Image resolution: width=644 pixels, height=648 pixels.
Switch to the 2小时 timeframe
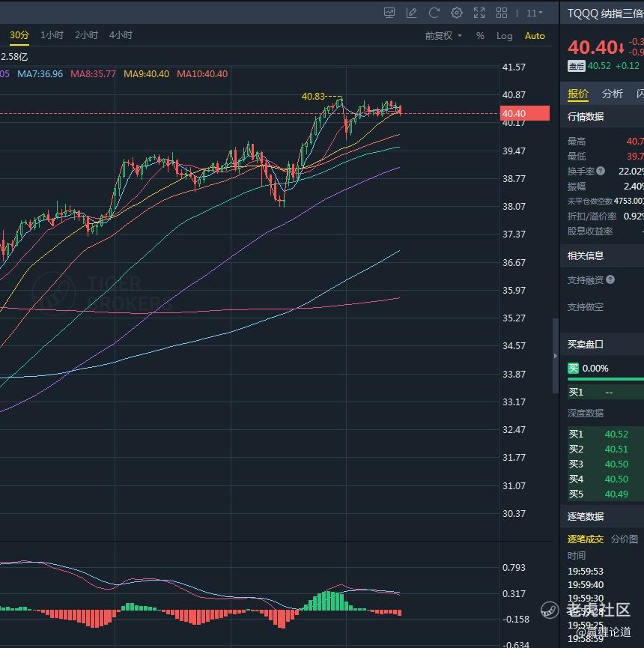(86, 35)
